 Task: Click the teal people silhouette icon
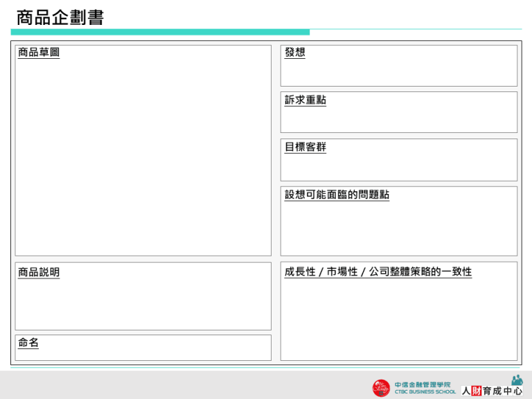tap(517, 380)
